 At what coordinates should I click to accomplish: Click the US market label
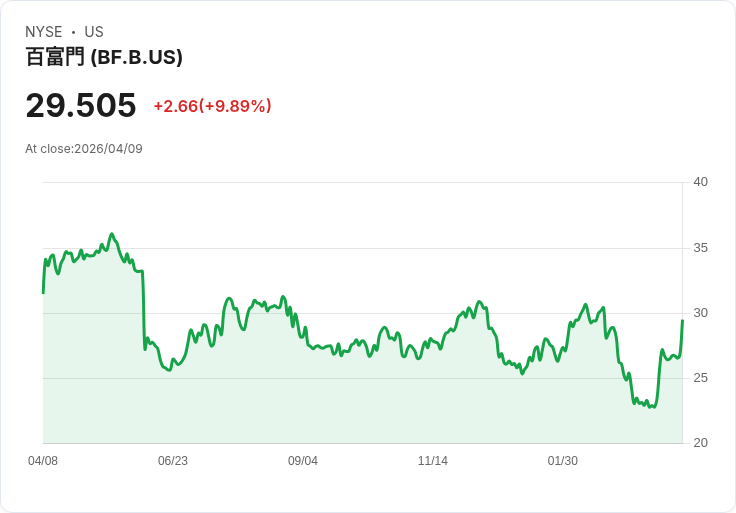point(94,32)
